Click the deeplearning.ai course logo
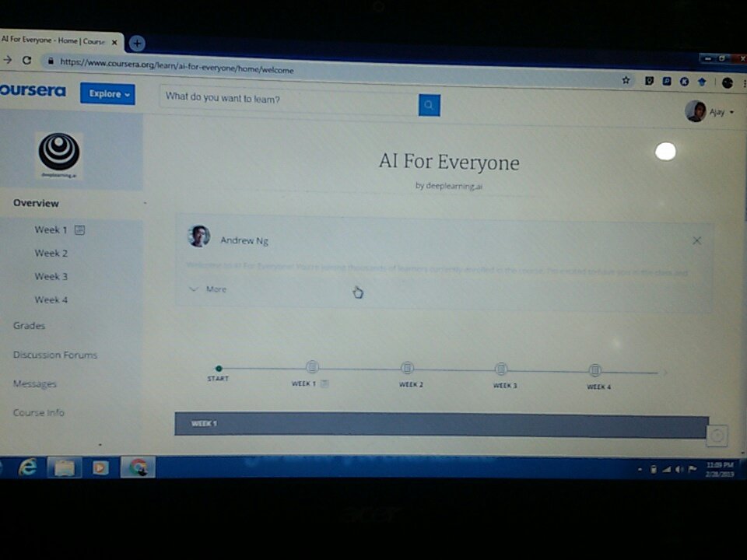 pos(59,155)
